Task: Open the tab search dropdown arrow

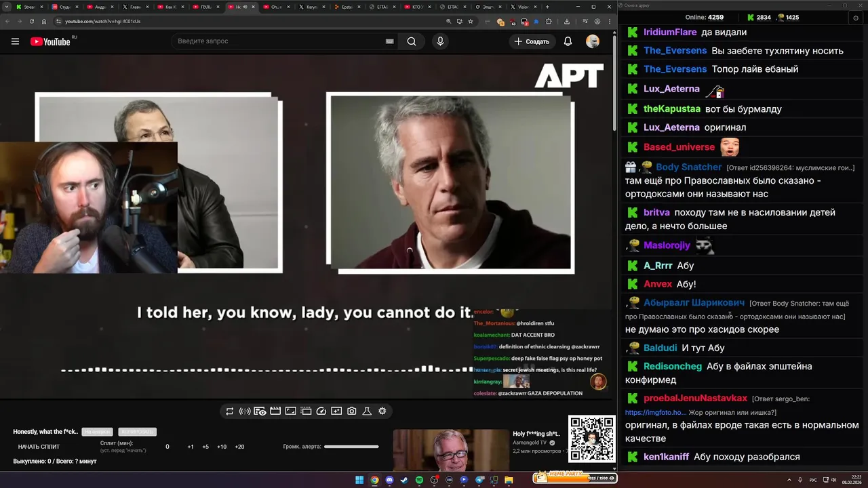Action: click(x=7, y=7)
